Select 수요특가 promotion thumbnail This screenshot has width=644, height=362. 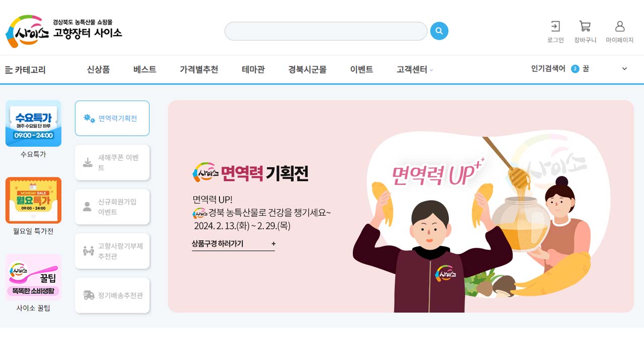coord(33,124)
